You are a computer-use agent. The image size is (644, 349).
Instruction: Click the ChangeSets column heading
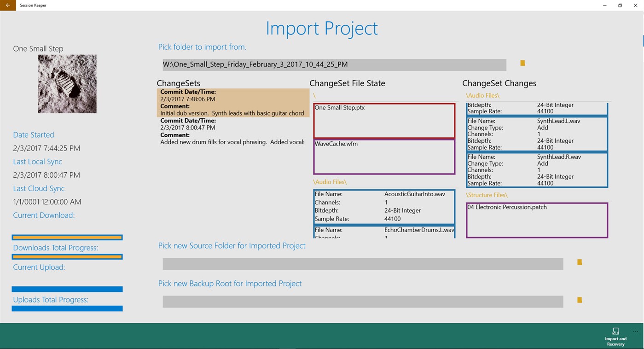(x=179, y=83)
